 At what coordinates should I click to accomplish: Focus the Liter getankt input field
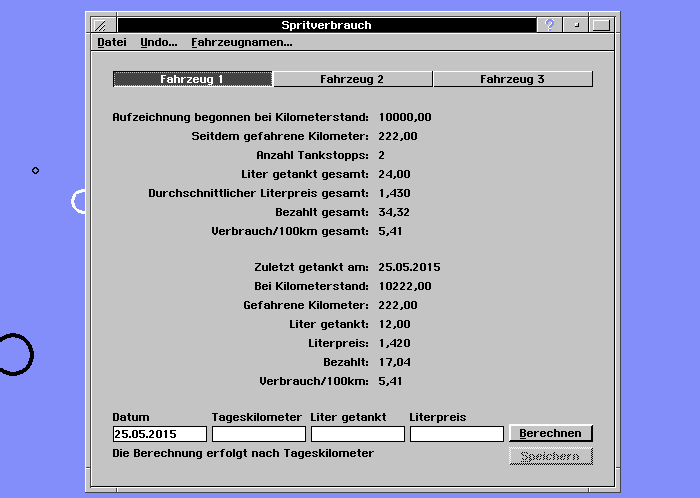pyautogui.click(x=357, y=434)
